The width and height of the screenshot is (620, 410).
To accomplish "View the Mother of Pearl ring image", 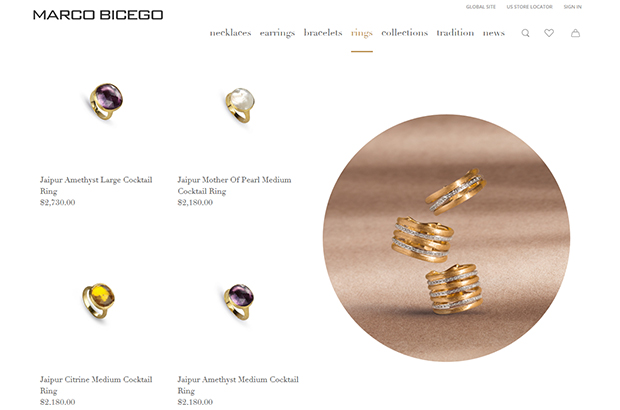I will tap(240, 105).
